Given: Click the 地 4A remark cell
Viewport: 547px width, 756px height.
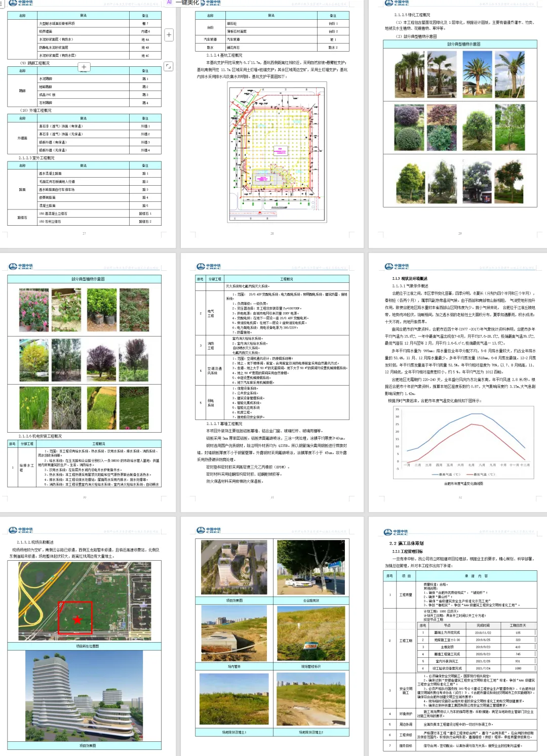Looking at the screenshot, I should click(145, 39).
